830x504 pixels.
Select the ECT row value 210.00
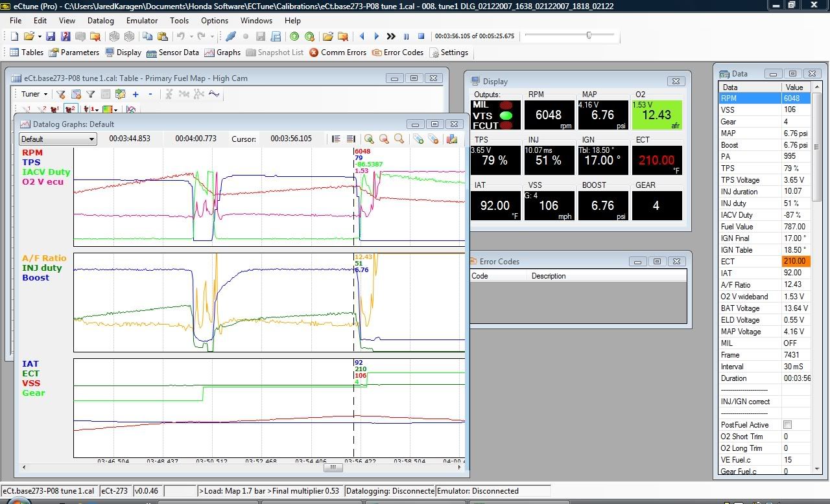(x=796, y=262)
